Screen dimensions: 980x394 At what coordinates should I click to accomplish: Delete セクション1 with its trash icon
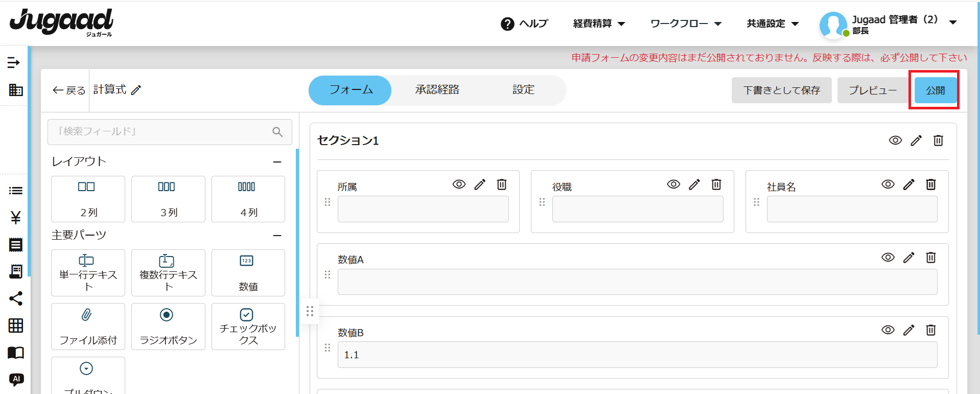coord(938,141)
